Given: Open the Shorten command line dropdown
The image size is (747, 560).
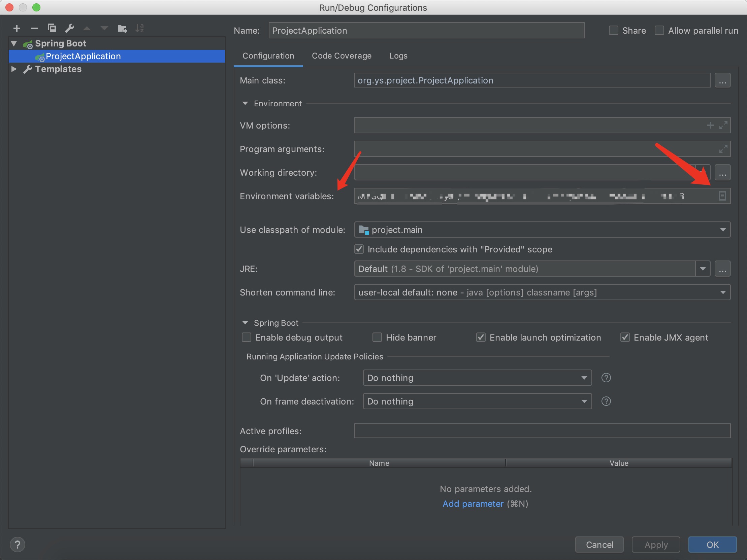Looking at the screenshot, I should coord(723,292).
